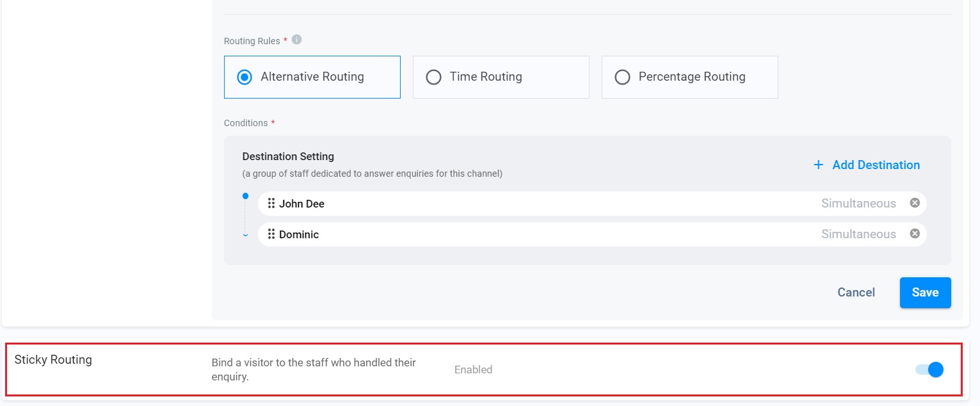
Task: Grab the drag handle for John Dee
Action: pyautogui.click(x=271, y=204)
